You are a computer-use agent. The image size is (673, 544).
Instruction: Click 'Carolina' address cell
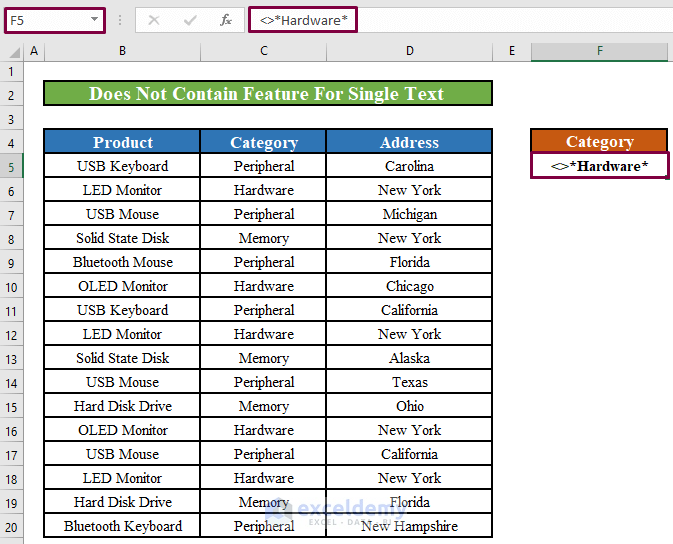coord(409,166)
